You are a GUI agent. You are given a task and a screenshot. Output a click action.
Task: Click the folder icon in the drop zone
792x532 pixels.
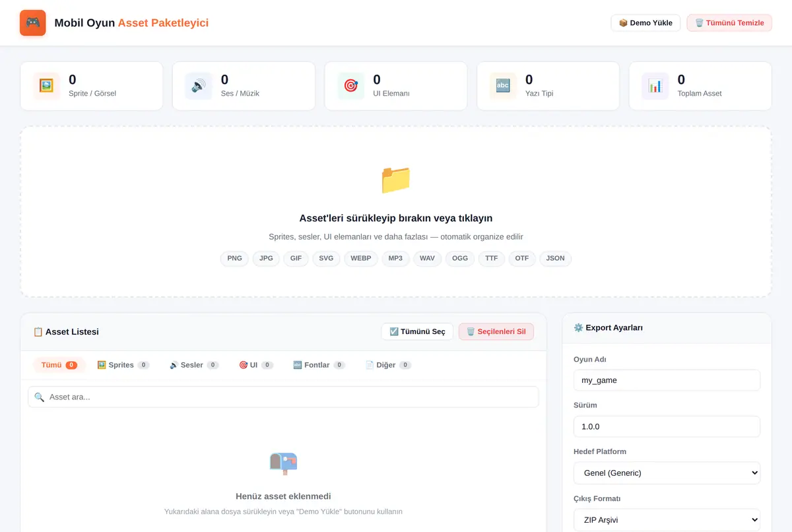396,180
